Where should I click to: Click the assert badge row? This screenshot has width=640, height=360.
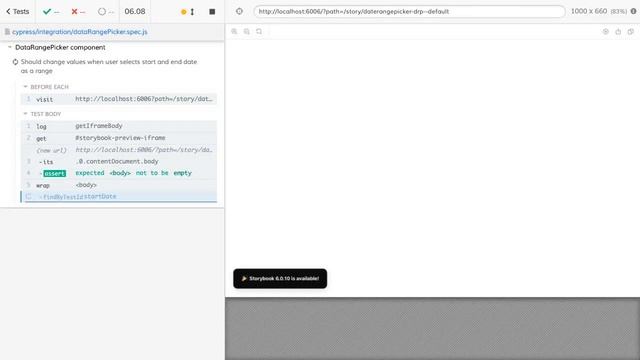point(119,173)
